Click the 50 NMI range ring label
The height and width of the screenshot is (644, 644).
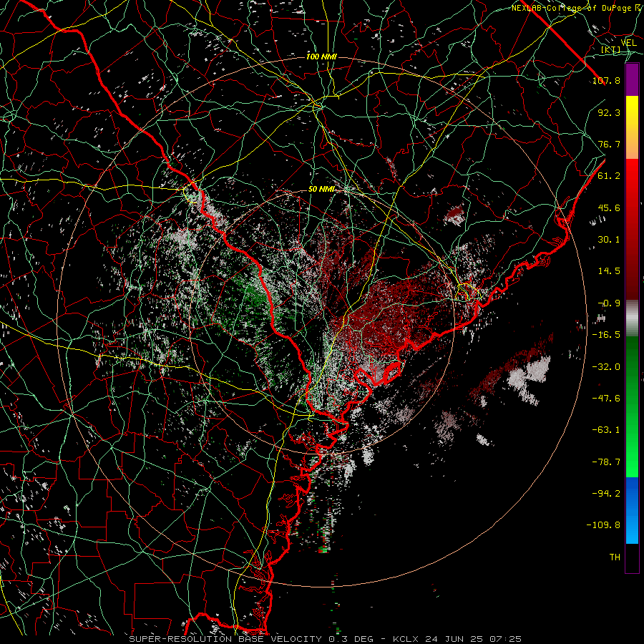pos(321,190)
